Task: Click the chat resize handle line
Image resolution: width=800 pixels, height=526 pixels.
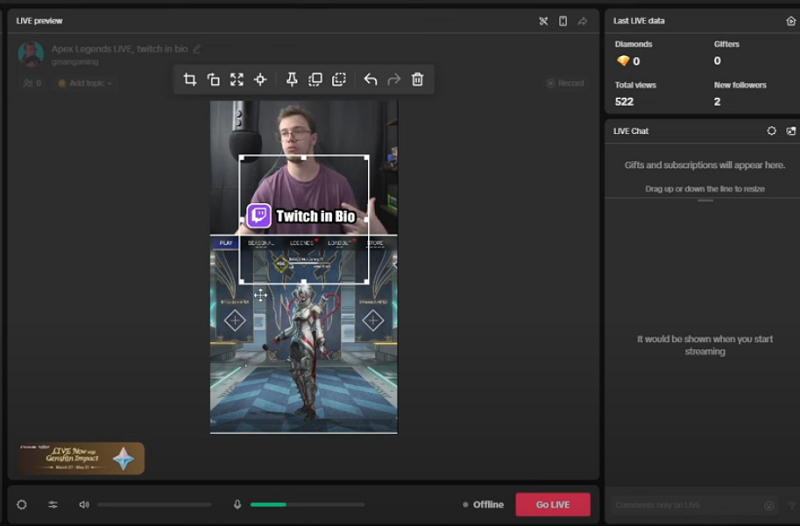Action: (x=705, y=201)
